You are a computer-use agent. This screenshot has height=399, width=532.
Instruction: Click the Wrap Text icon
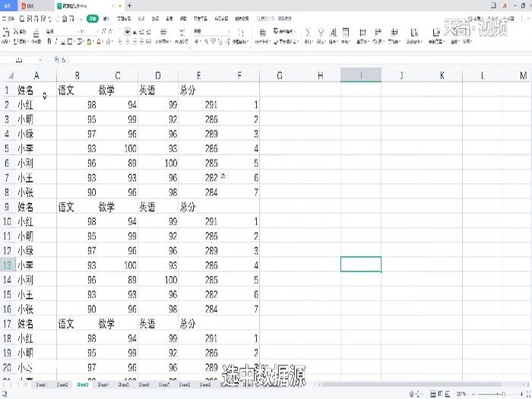[x=182, y=33]
